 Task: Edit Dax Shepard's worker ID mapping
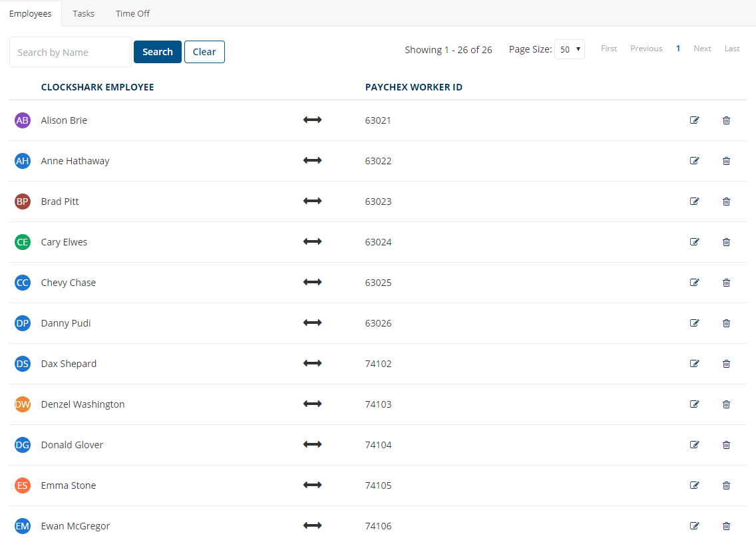click(x=694, y=363)
